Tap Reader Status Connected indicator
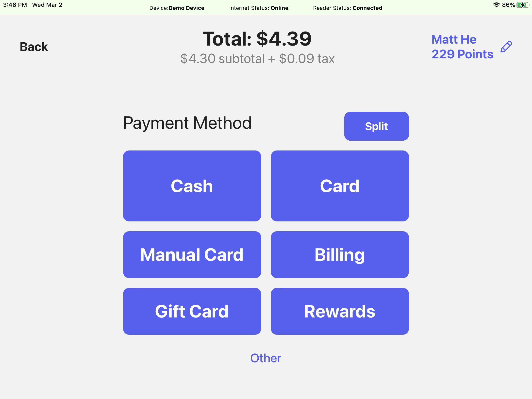This screenshot has width=532, height=399. click(x=348, y=8)
